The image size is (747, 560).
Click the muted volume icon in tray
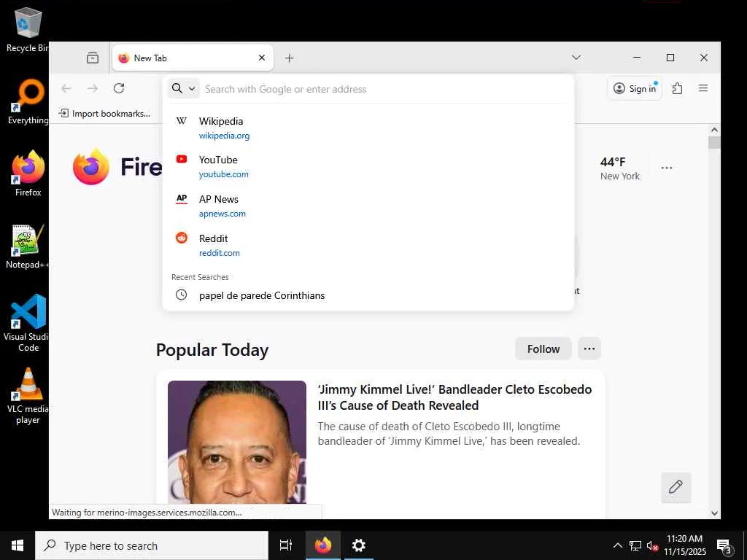[x=652, y=545]
